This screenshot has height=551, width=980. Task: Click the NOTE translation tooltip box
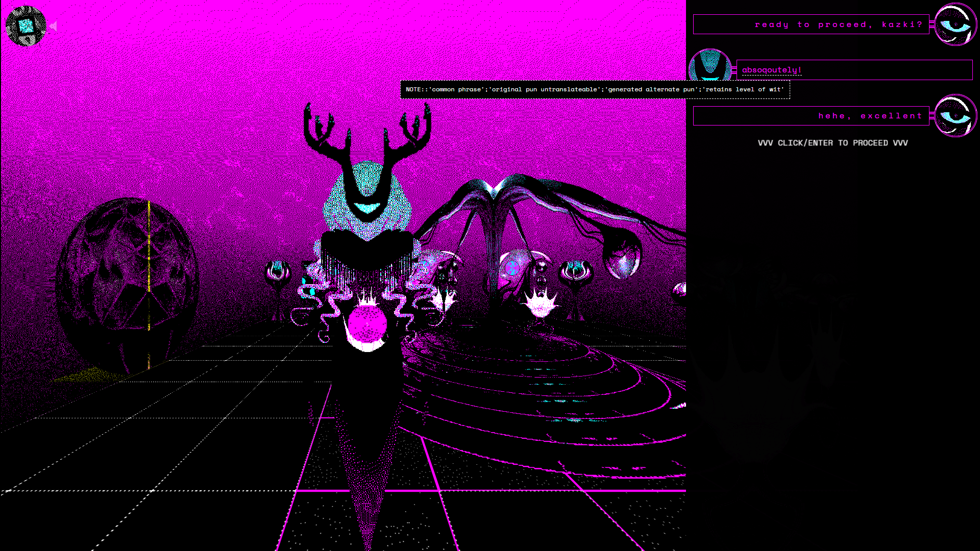pyautogui.click(x=595, y=89)
